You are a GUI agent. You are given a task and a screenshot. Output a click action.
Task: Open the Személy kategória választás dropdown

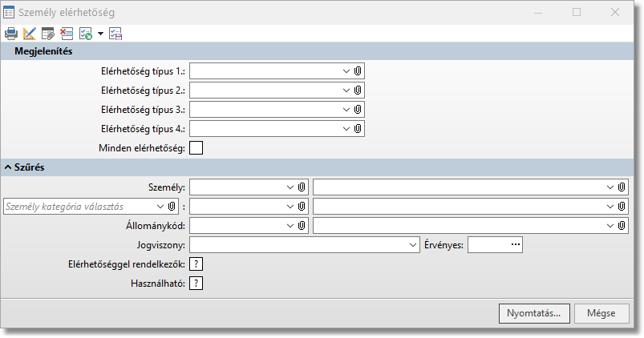coord(160,207)
